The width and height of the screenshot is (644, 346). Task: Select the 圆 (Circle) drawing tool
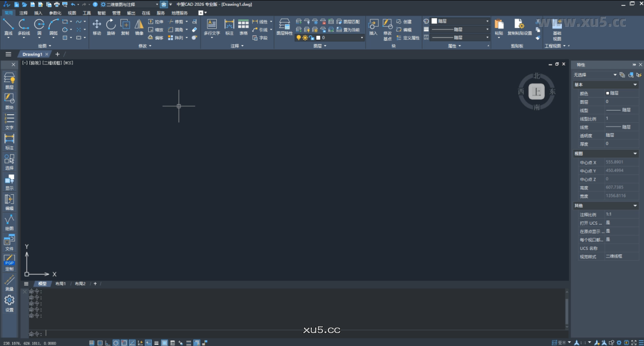click(x=39, y=26)
